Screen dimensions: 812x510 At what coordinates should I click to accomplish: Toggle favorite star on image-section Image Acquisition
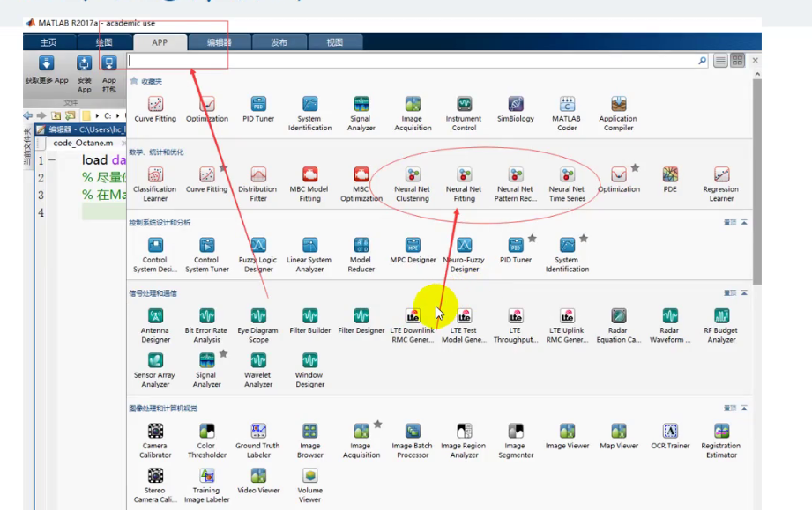point(377,425)
